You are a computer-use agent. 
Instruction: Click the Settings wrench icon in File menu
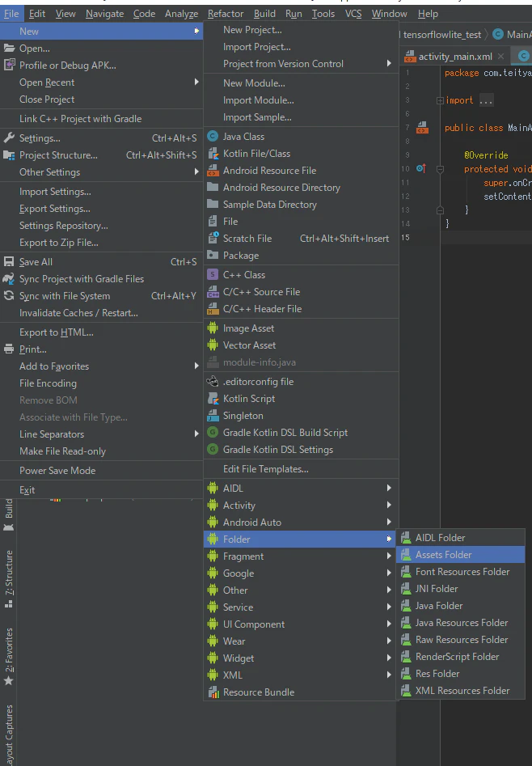pyautogui.click(x=9, y=138)
